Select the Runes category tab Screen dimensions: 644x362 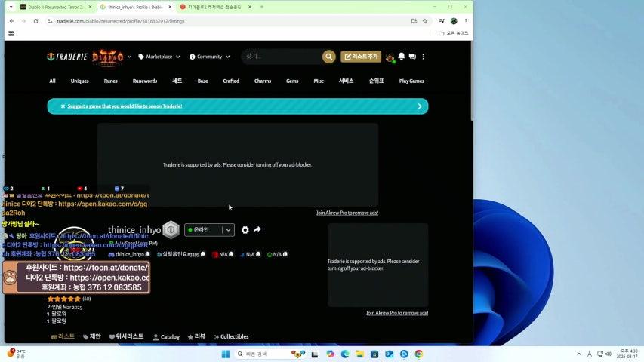[110, 81]
